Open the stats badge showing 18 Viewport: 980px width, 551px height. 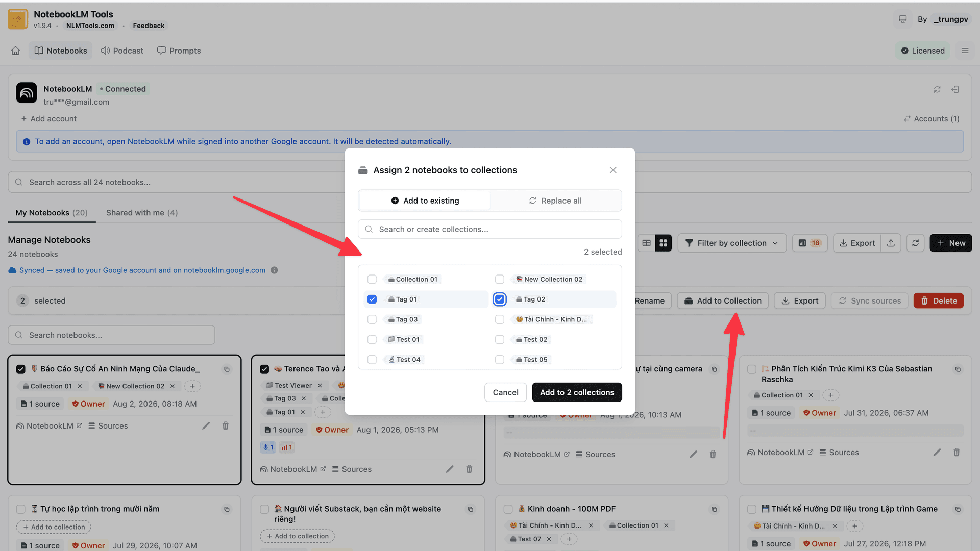pos(810,243)
